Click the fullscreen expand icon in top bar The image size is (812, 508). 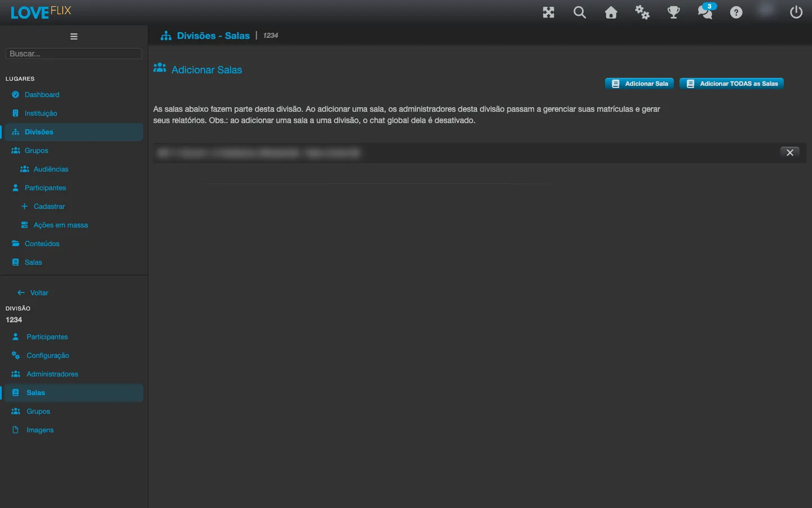coord(549,12)
